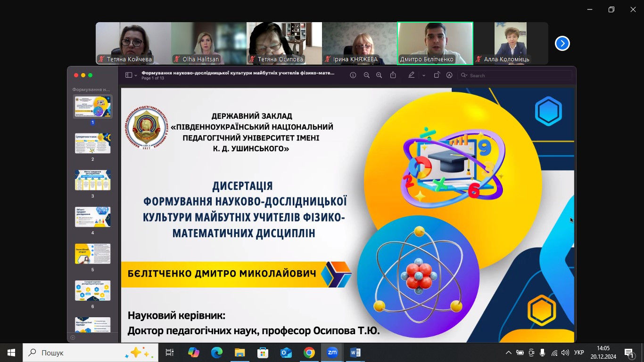Rotate the page with the rotate icon

[x=437, y=75]
